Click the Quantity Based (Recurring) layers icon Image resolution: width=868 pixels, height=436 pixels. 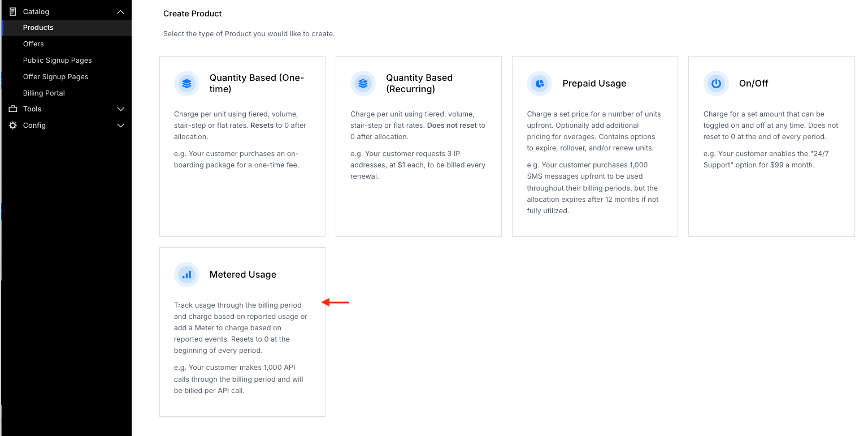363,83
